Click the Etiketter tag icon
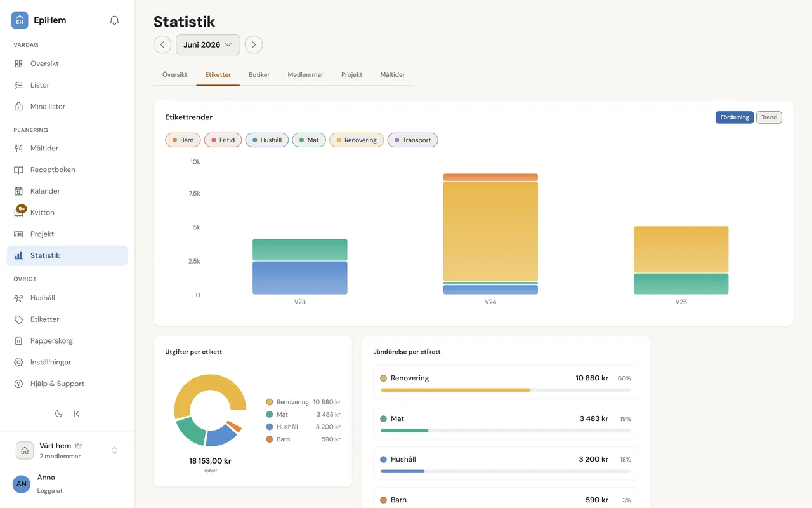 tap(19, 319)
